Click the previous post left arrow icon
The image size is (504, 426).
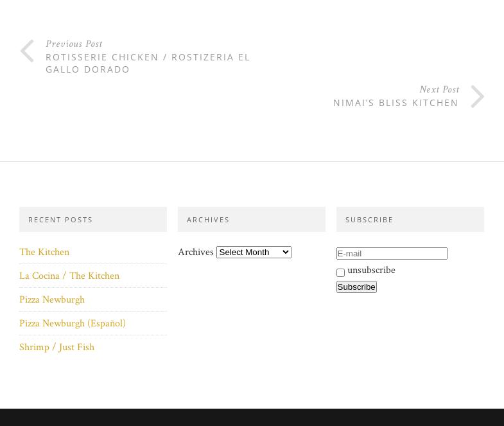[27, 51]
